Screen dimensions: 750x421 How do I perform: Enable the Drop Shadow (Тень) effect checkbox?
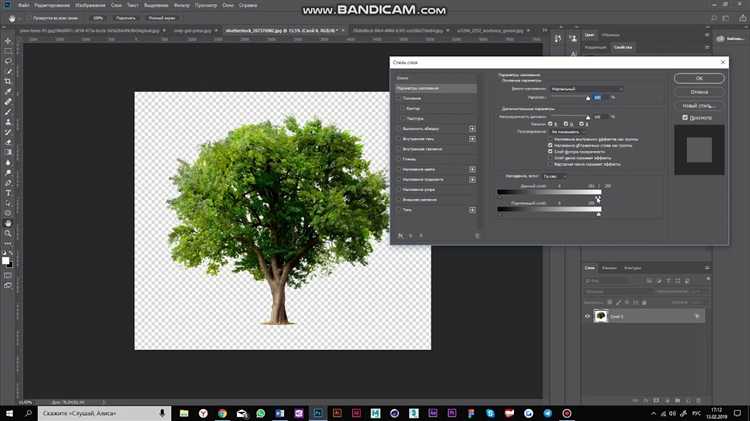(399, 210)
